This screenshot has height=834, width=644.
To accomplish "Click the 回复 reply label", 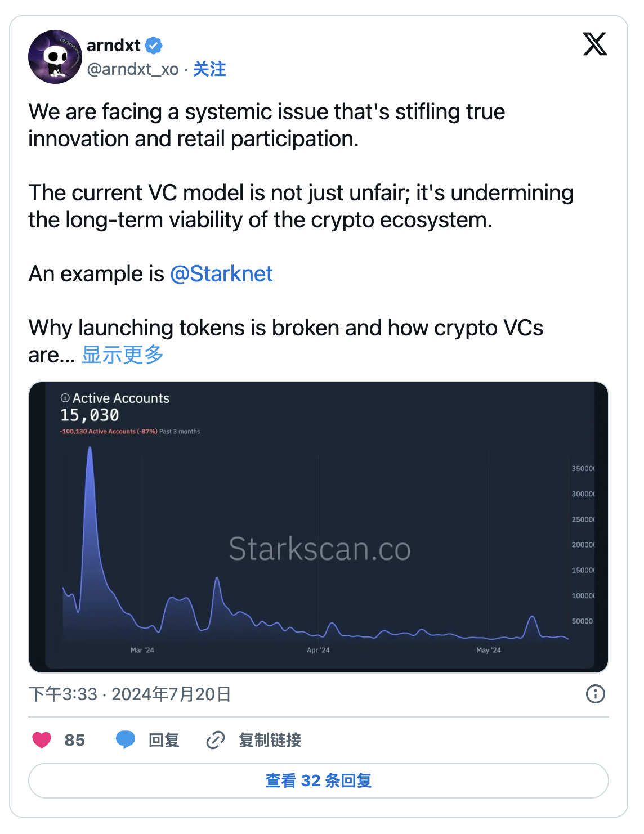I will (164, 740).
